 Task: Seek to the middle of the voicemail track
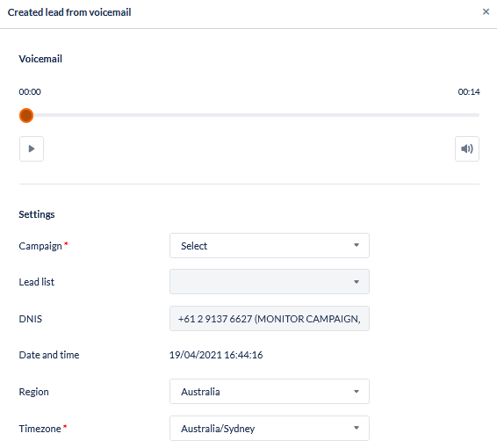[249, 115]
